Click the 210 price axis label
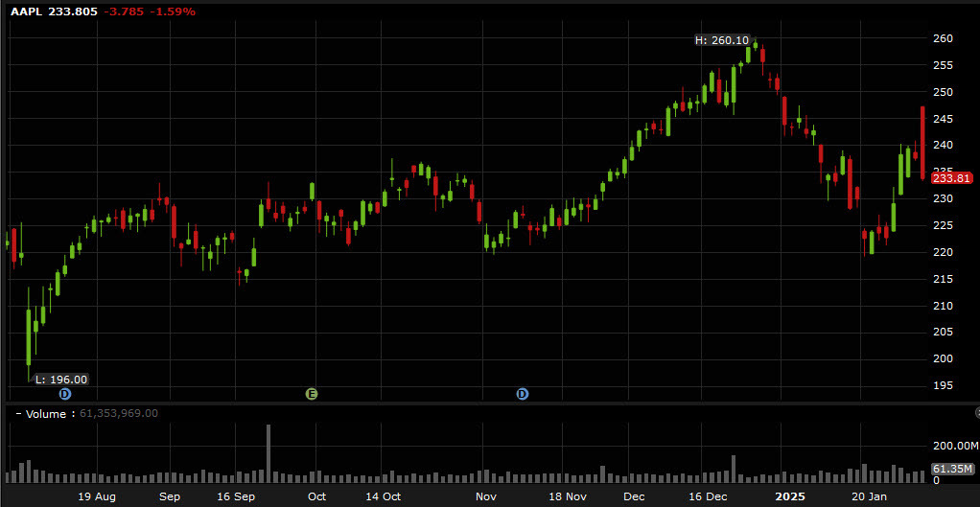The image size is (980, 507). coord(944,306)
